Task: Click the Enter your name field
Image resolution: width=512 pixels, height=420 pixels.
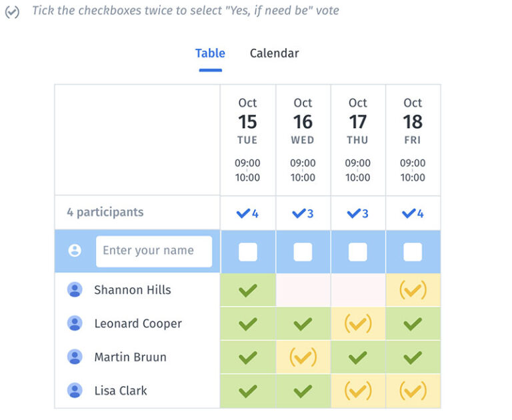Action: (154, 251)
